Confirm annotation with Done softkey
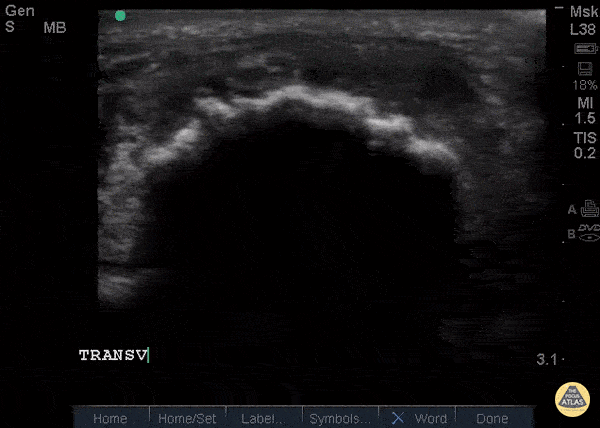This screenshot has width=600, height=428. 493,418
